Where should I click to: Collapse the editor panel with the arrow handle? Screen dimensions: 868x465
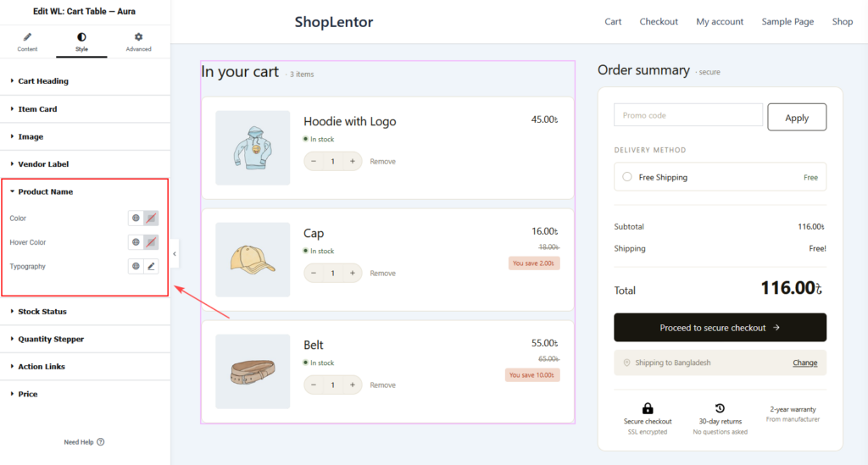coord(175,254)
